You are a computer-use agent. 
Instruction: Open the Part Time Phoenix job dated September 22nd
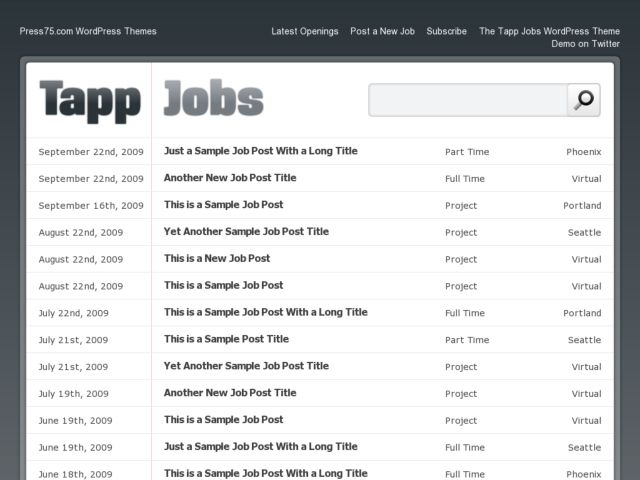tap(261, 151)
